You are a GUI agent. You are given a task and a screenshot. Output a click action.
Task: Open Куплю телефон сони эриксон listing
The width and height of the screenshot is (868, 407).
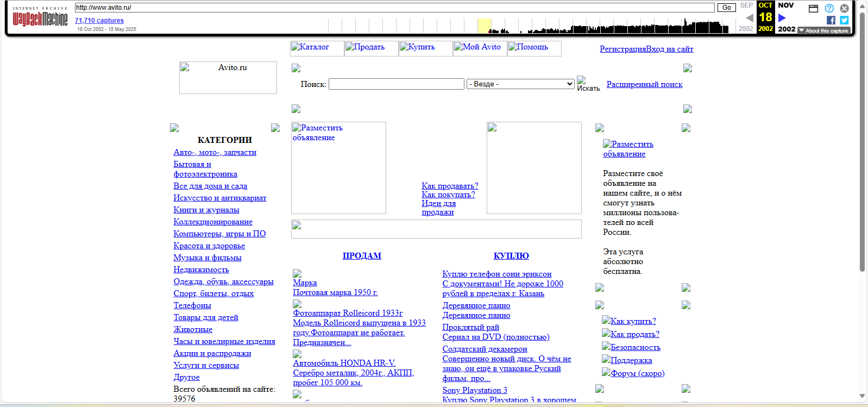[x=497, y=274]
